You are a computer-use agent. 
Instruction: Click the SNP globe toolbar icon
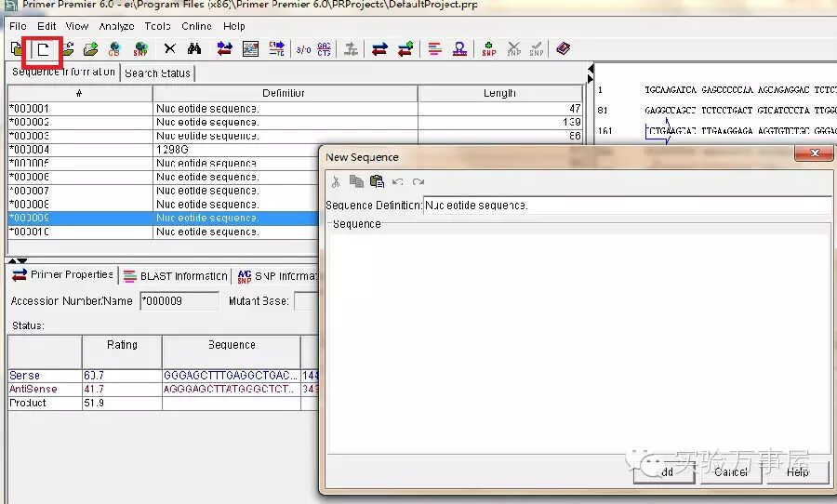[140, 49]
